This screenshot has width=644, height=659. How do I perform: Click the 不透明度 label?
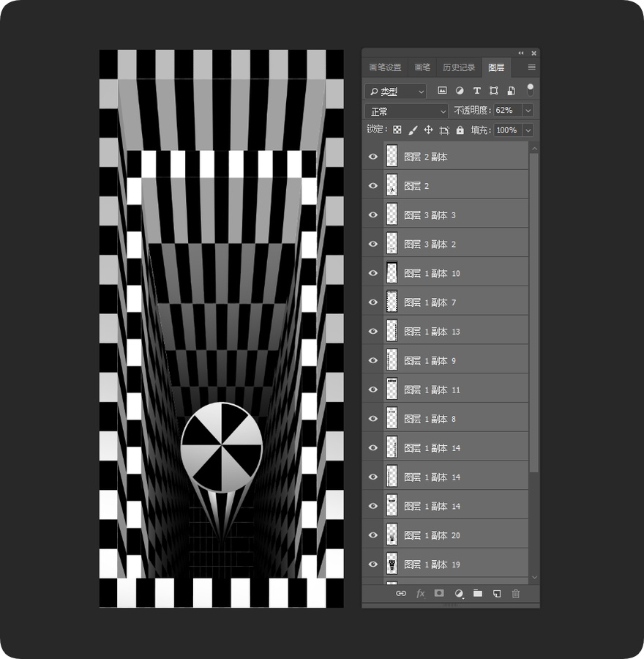pos(472,110)
